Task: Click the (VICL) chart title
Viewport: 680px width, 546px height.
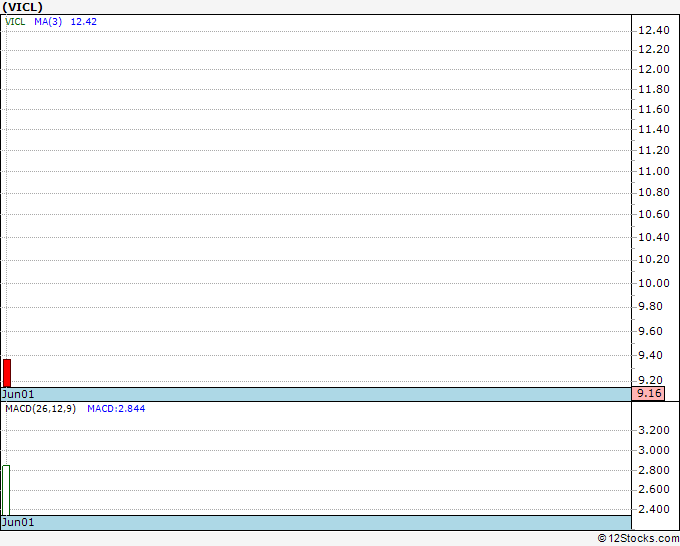Action: coord(23,7)
